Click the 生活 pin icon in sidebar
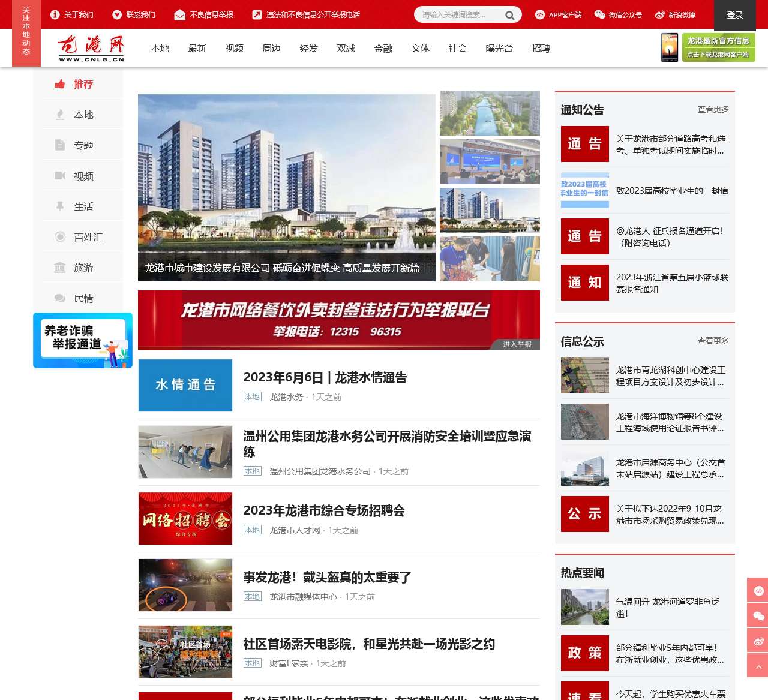Viewport: 768px width, 700px height. coord(60,206)
